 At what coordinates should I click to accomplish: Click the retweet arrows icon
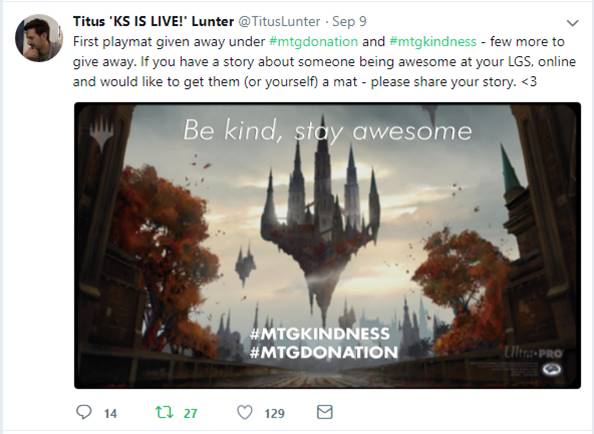[x=165, y=412]
